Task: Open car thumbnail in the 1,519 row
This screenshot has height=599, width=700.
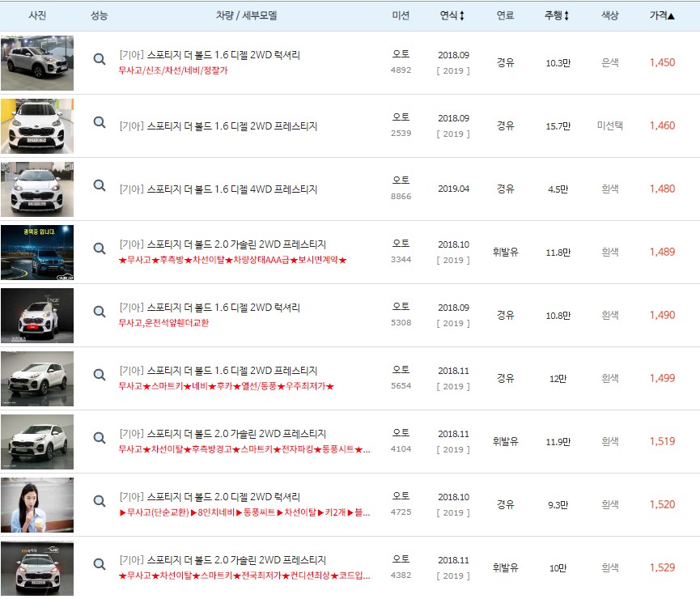Action: click(37, 442)
